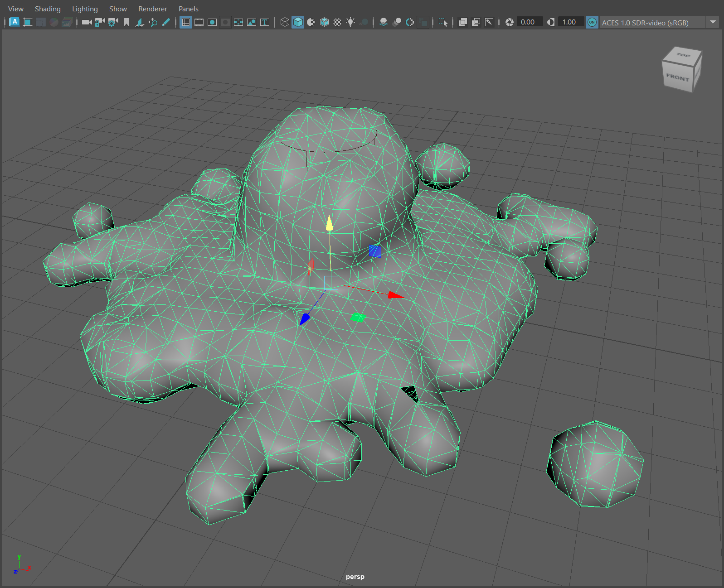Toggle the Film Gate display

[199, 22]
